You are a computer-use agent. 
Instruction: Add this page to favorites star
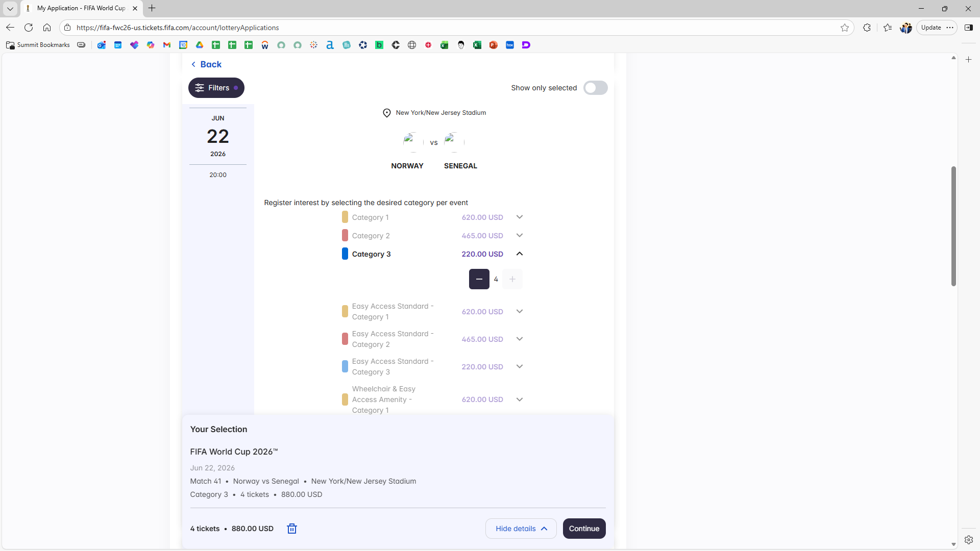(x=845, y=28)
